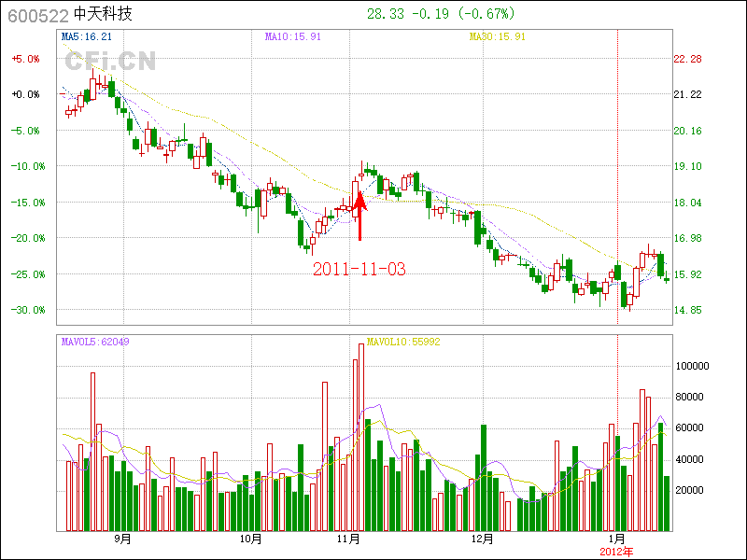Click the stock code 600522
The image size is (747, 560).
(35, 15)
